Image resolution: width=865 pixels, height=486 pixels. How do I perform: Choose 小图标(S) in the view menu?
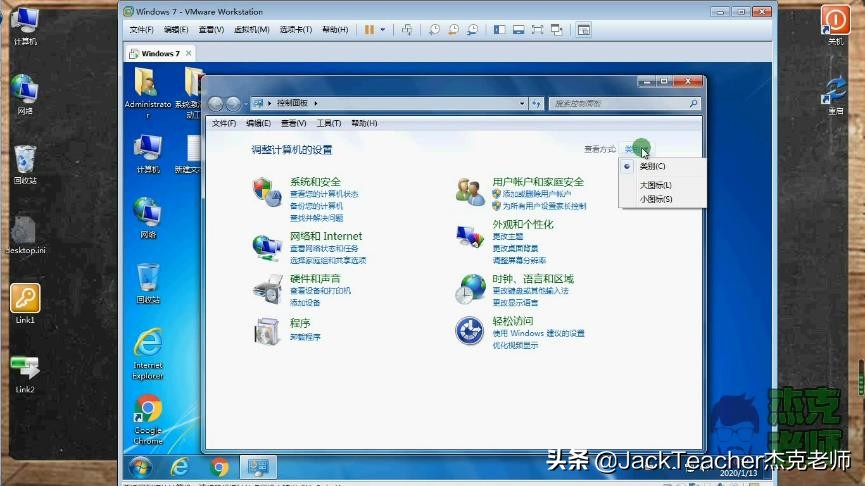(656, 199)
